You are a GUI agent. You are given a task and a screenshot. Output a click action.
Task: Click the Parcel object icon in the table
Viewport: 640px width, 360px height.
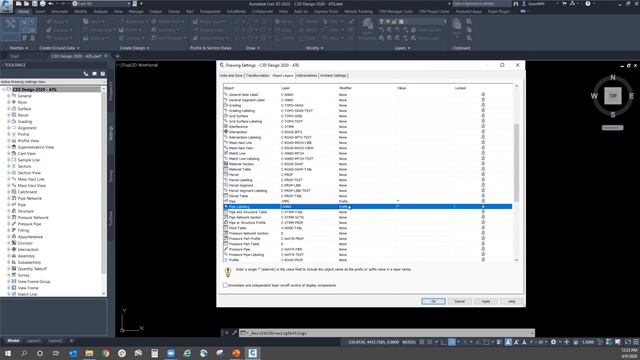pos(226,174)
